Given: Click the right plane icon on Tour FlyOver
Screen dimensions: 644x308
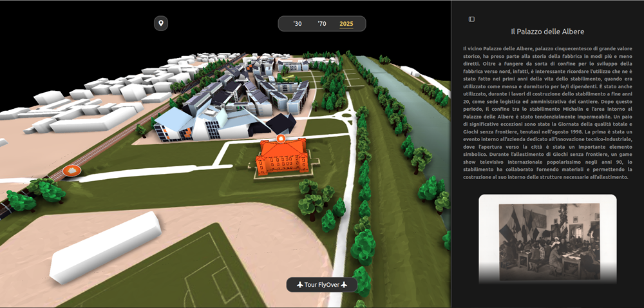Looking at the screenshot, I should point(345,285).
